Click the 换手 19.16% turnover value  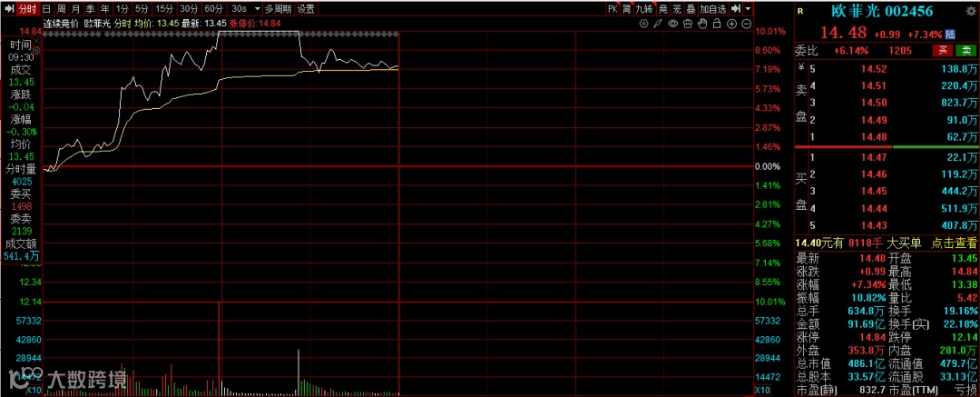961,310
